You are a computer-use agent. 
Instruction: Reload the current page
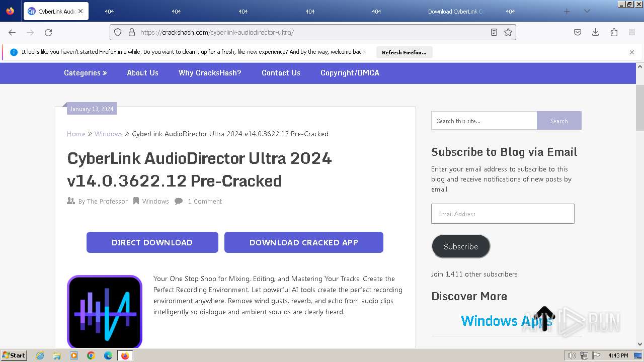(48, 32)
